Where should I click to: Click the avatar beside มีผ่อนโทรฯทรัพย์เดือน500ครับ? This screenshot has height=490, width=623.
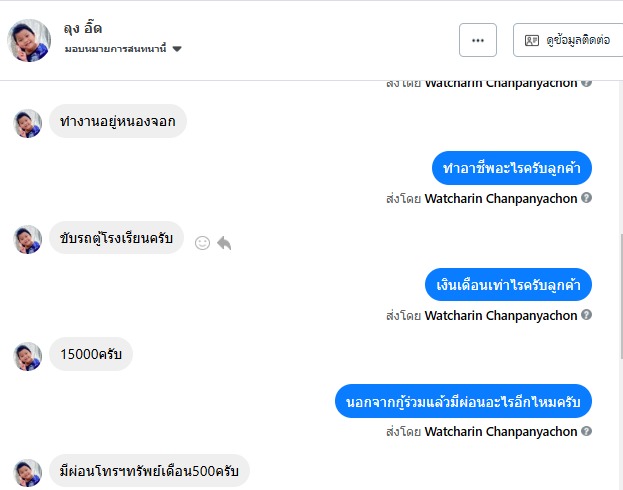coord(28,472)
